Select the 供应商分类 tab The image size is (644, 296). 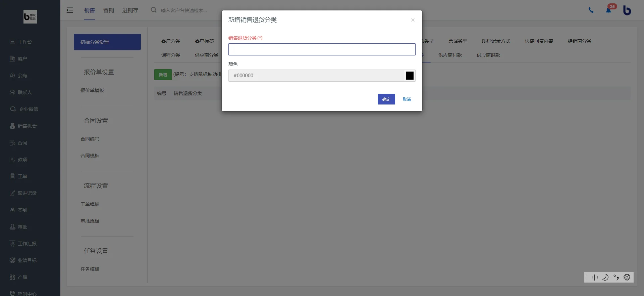click(207, 55)
